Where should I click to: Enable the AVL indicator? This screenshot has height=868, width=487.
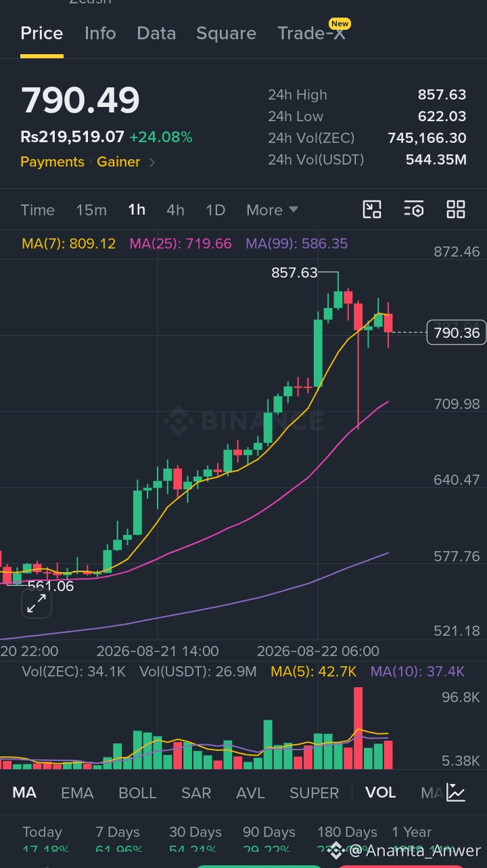point(250,792)
